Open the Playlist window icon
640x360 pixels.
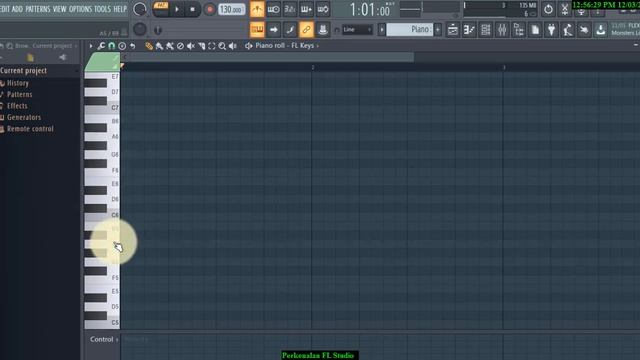coord(453,29)
